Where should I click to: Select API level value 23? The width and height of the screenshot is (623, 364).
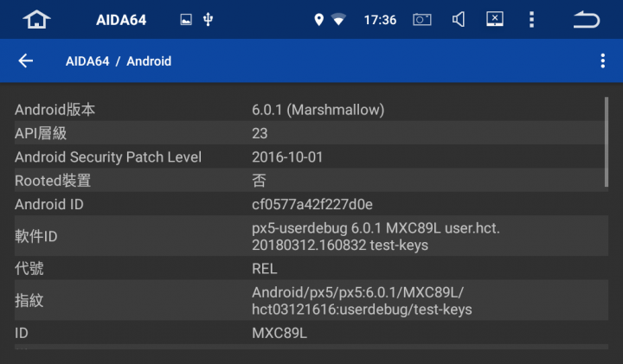pos(260,133)
